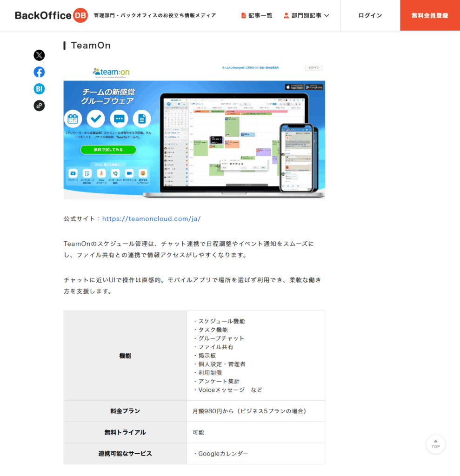Click the 連携可能なサービス header cell
The height and width of the screenshot is (476, 460).
pyautogui.click(x=125, y=454)
